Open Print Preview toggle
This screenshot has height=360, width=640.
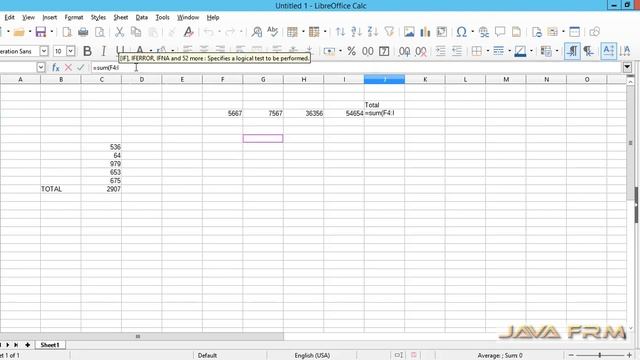tap(100, 32)
